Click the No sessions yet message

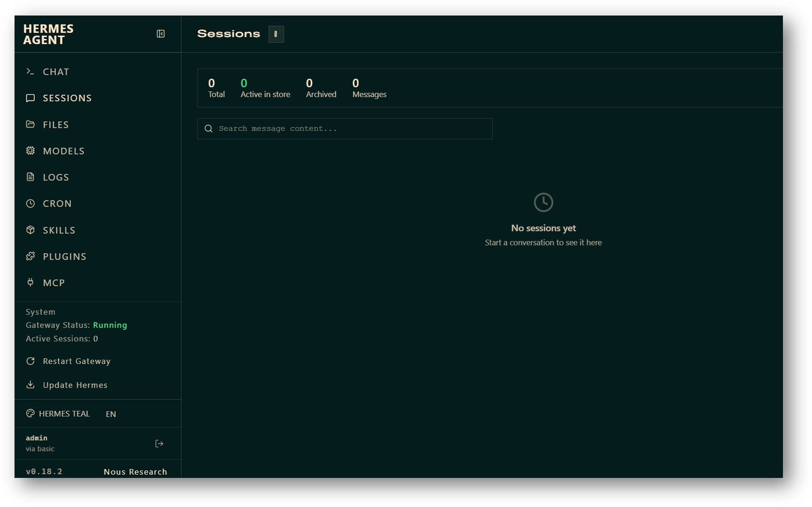coord(543,228)
